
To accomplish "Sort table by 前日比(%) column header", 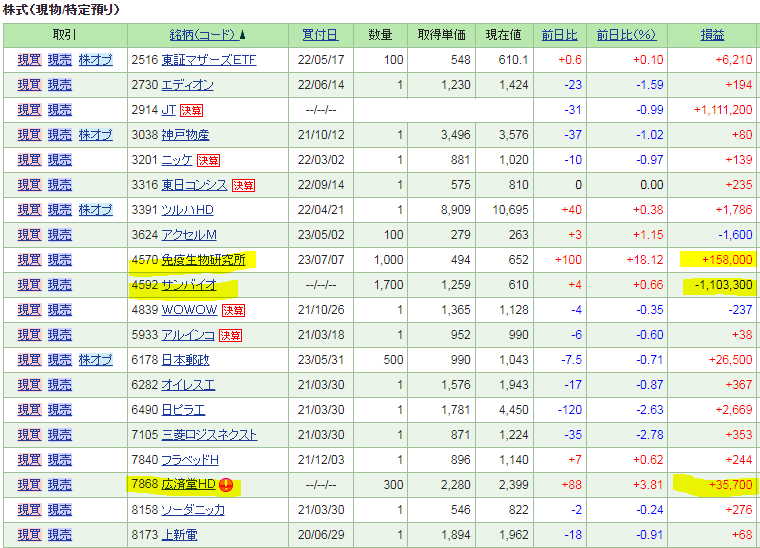I will (626, 35).
